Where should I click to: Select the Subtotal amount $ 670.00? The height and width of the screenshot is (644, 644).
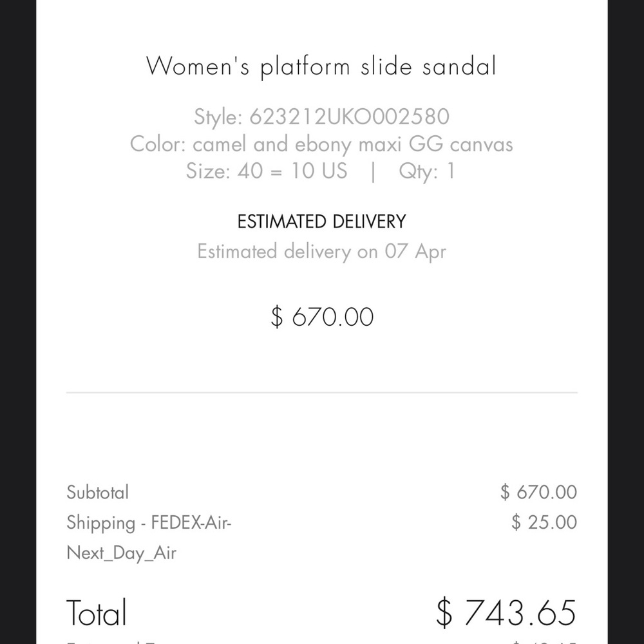tap(539, 492)
